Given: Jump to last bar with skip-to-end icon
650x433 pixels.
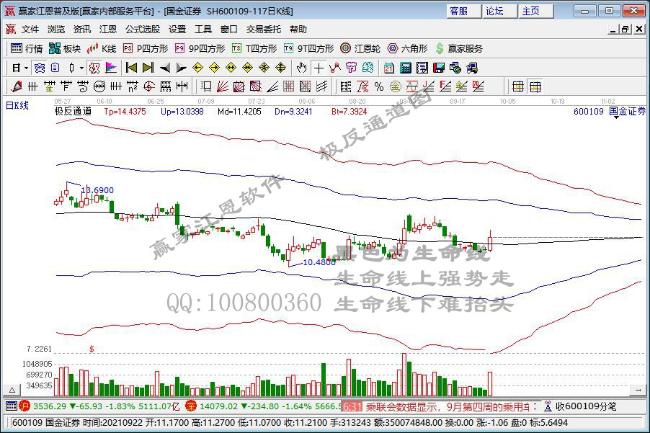Looking at the screenshot, I should 148,68.
